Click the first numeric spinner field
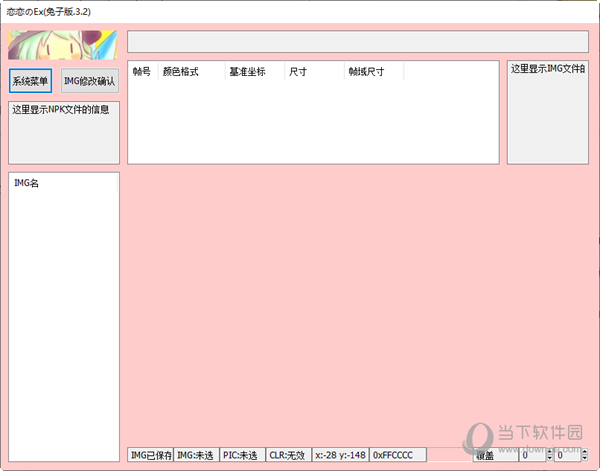The width and height of the screenshot is (600, 471). pos(531,456)
